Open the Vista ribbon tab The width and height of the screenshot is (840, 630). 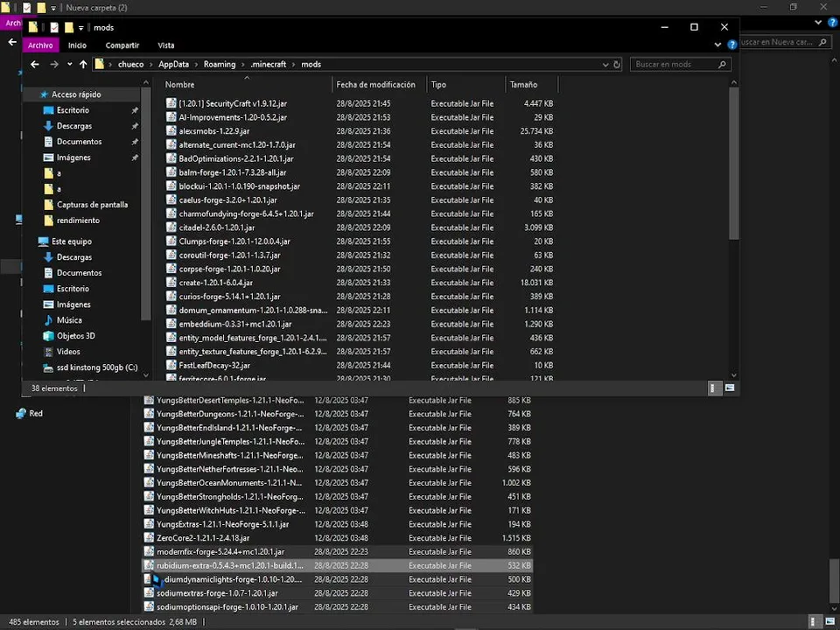coord(166,45)
